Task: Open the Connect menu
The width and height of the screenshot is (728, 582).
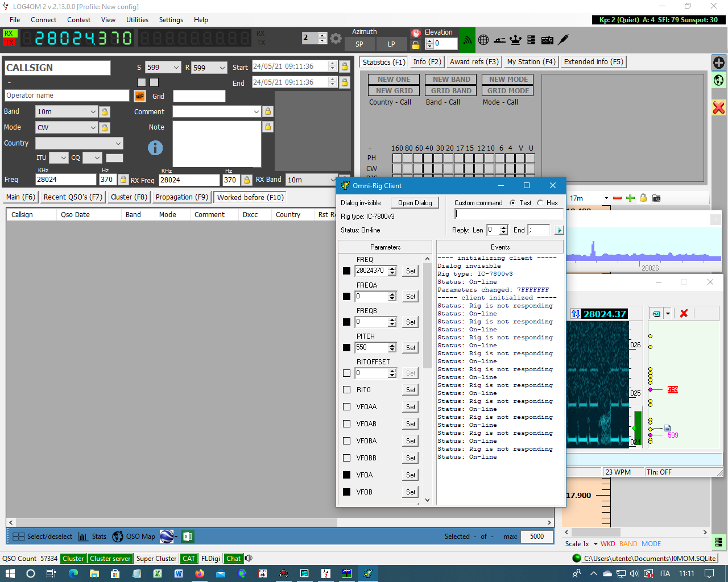Action: point(43,20)
